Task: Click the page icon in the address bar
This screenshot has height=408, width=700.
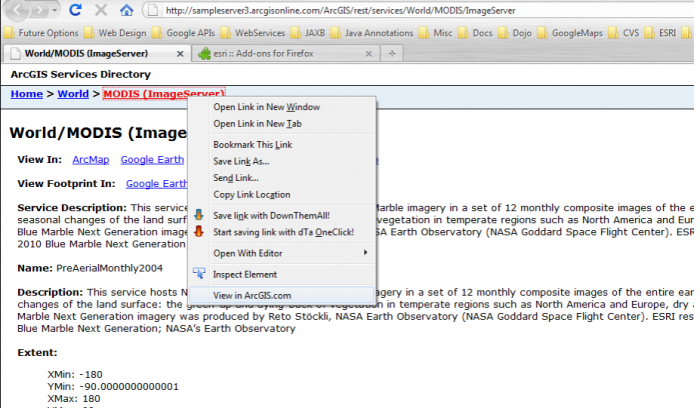Action: [153, 10]
